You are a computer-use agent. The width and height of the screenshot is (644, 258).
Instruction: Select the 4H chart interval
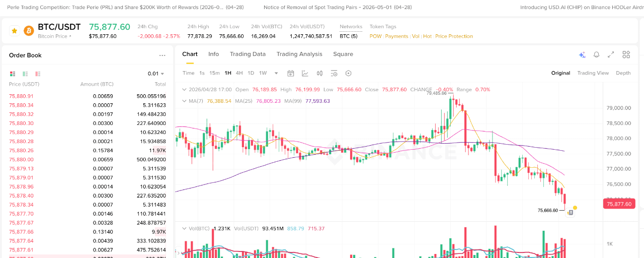coord(239,73)
